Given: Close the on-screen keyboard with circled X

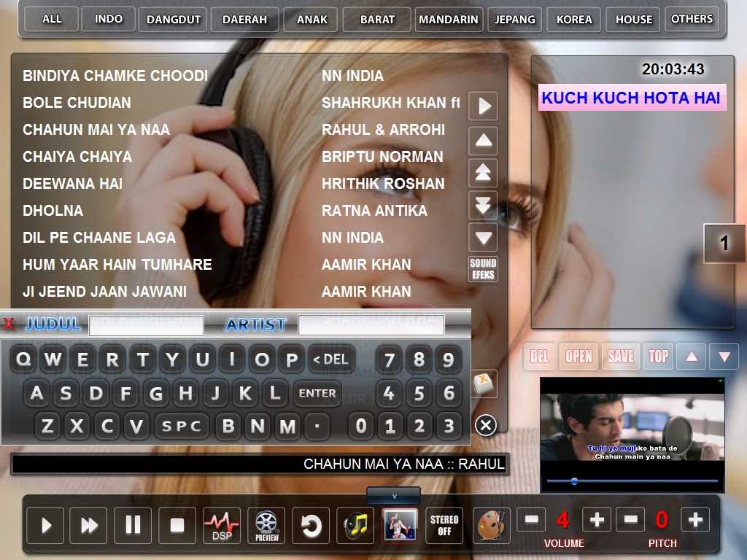Looking at the screenshot, I should click(486, 425).
